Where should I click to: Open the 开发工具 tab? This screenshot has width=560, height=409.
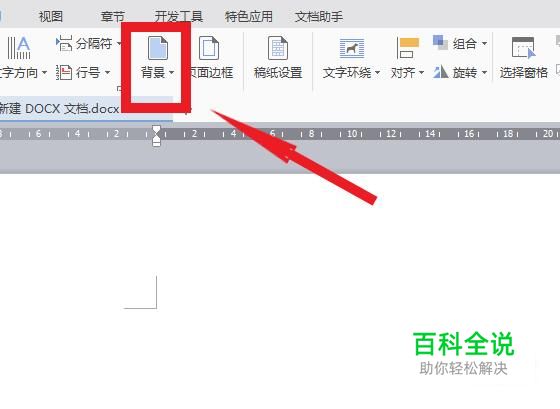click(x=179, y=16)
